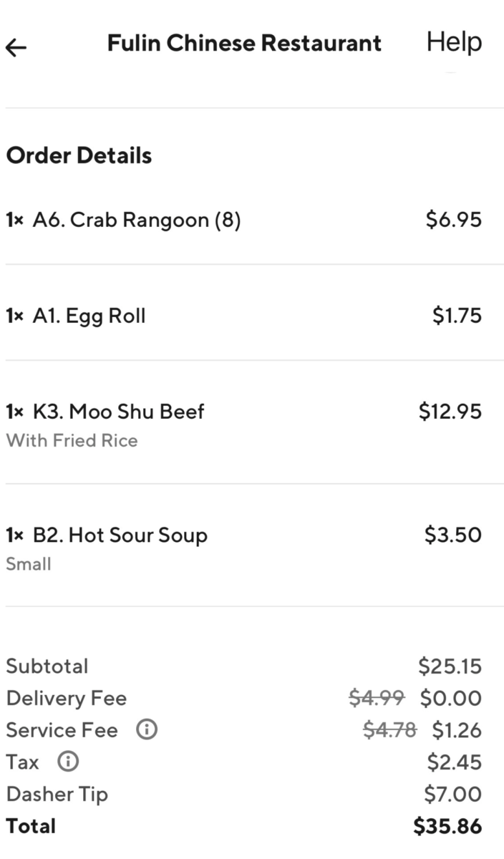Image resolution: width=504 pixels, height=859 pixels.
Task: Tap the B2. Hot Sour Soup item
Action: (120, 535)
